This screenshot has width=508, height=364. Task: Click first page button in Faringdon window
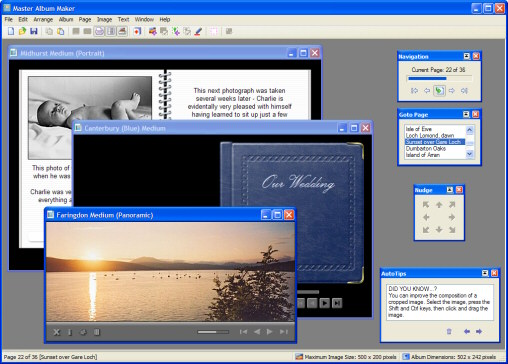(243, 332)
